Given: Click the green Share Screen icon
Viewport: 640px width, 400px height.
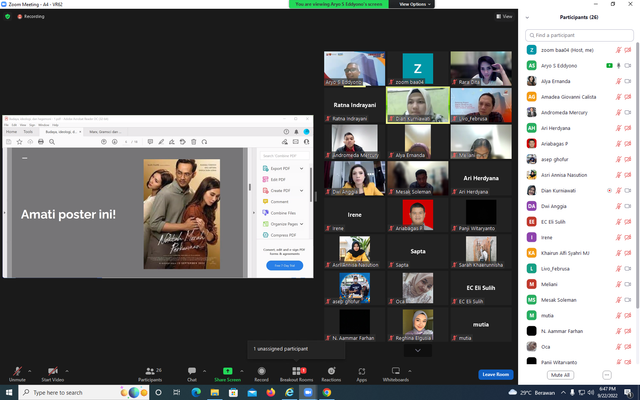Looking at the screenshot, I should [227, 371].
